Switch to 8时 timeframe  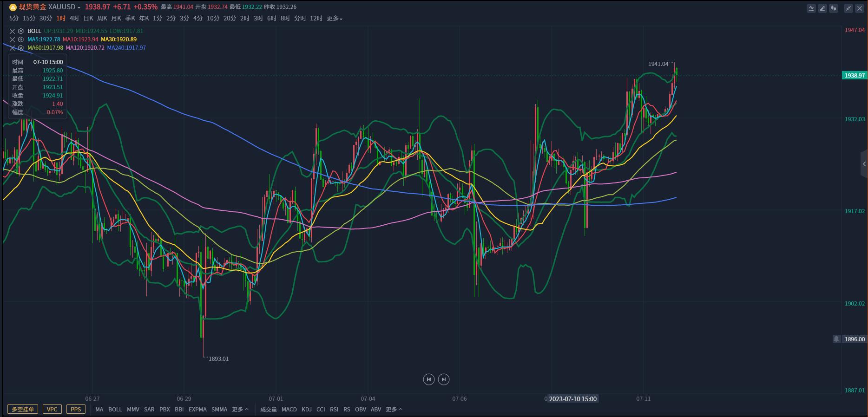285,19
